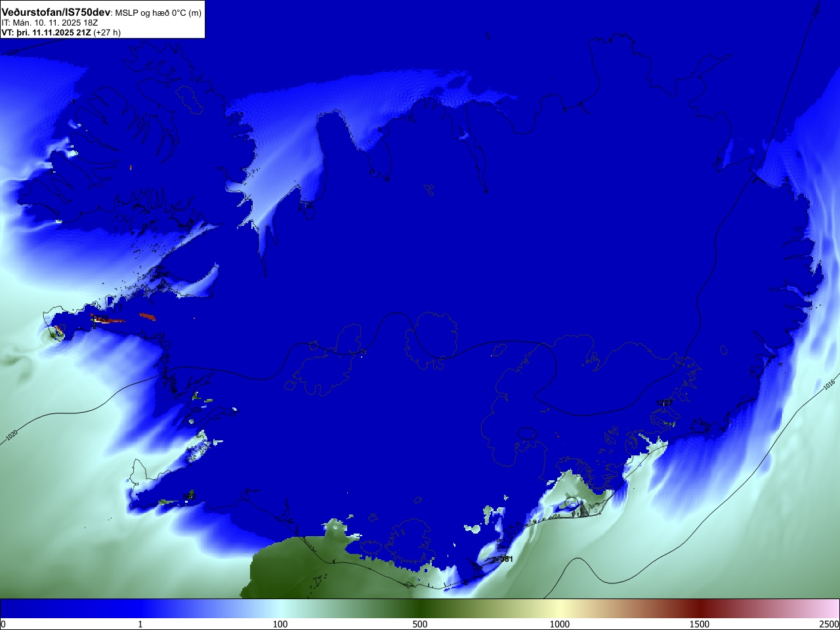The width and height of the screenshot is (840, 630).
Task: Click the pale yellow colorbar section above 1000
Action: [560, 608]
